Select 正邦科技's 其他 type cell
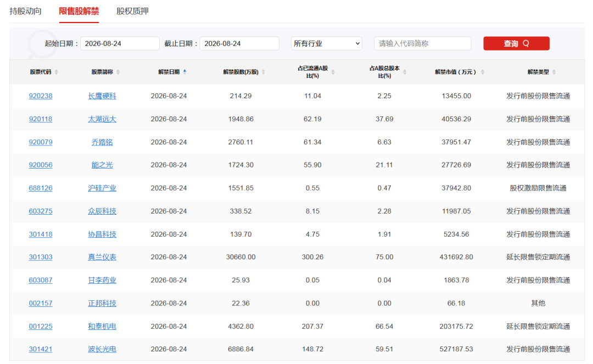 click(538, 303)
